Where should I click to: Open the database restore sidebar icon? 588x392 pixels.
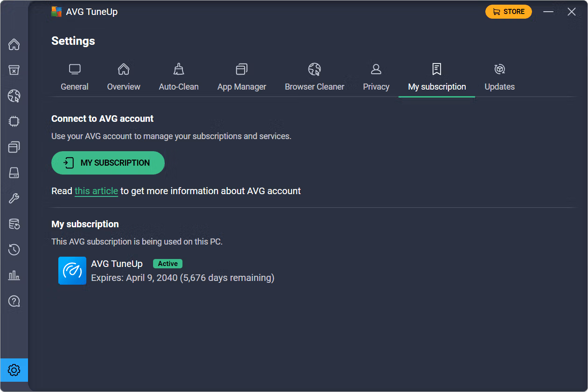[14, 224]
